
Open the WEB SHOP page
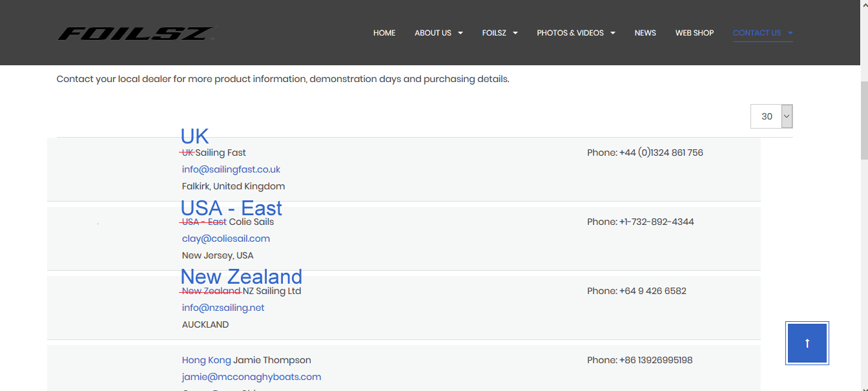[694, 33]
